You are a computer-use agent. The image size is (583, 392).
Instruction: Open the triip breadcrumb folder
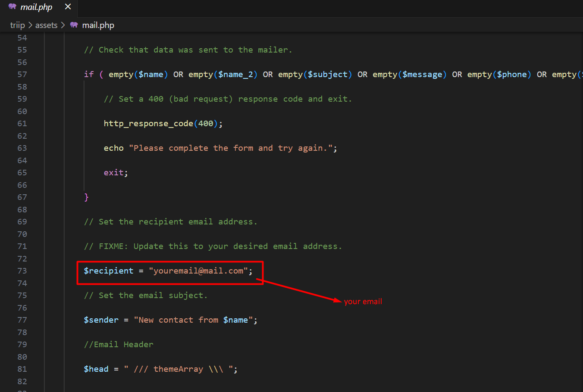17,25
